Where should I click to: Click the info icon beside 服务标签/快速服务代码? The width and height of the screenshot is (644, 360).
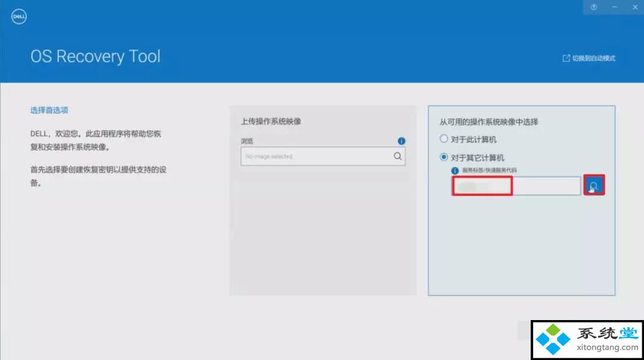[x=454, y=170]
